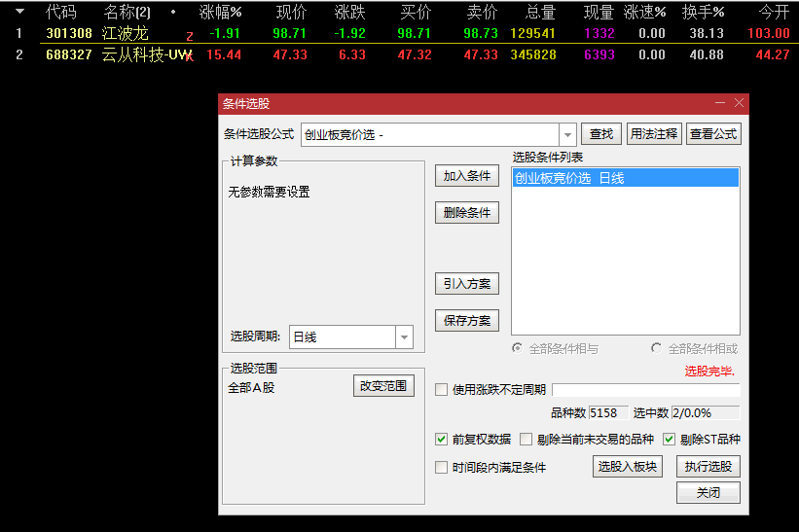Enable 时间段内满足条件 checkbox

(x=441, y=468)
